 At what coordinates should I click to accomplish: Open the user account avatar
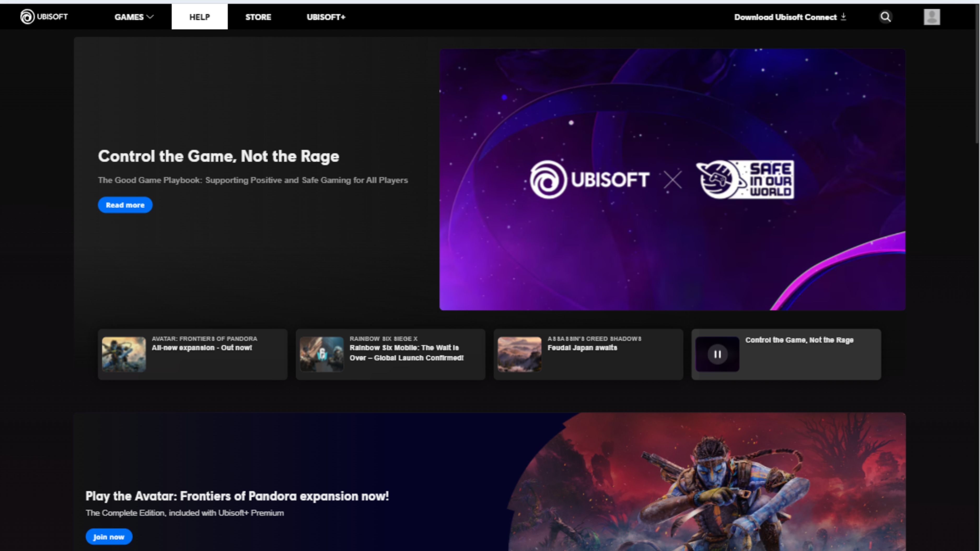[x=932, y=17]
